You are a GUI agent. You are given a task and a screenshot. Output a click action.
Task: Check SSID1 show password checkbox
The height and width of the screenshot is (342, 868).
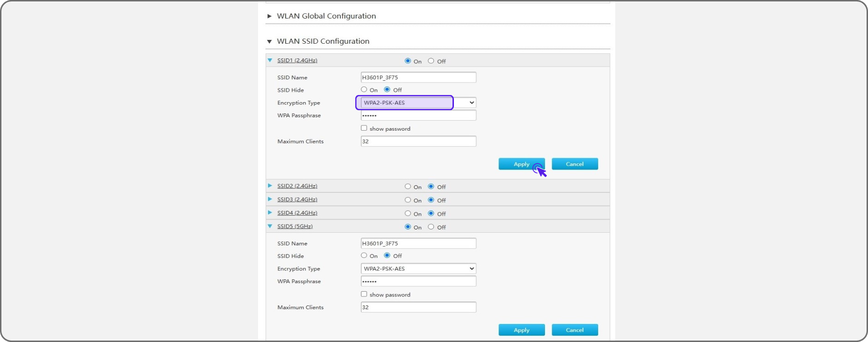[x=364, y=128]
